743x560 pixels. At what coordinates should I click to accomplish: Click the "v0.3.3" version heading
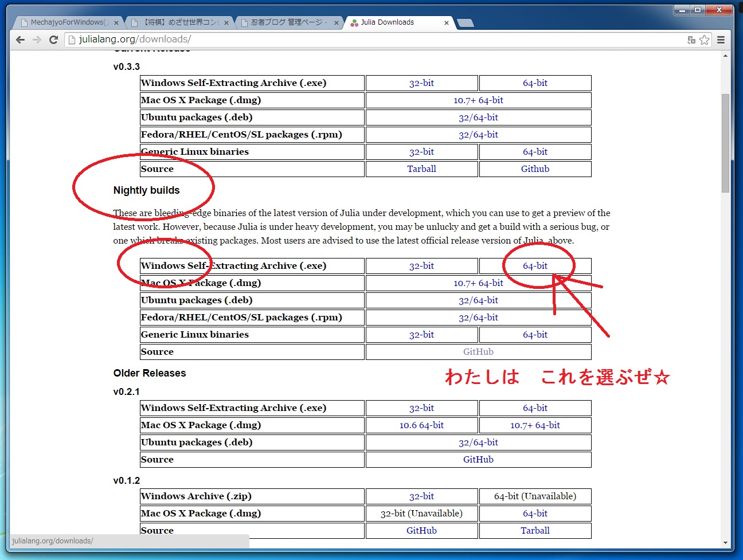(127, 66)
